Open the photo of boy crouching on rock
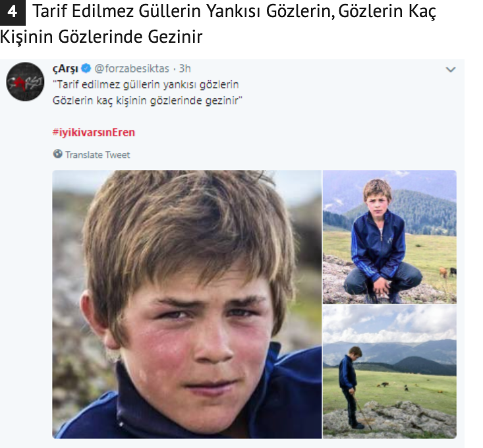 389,237
